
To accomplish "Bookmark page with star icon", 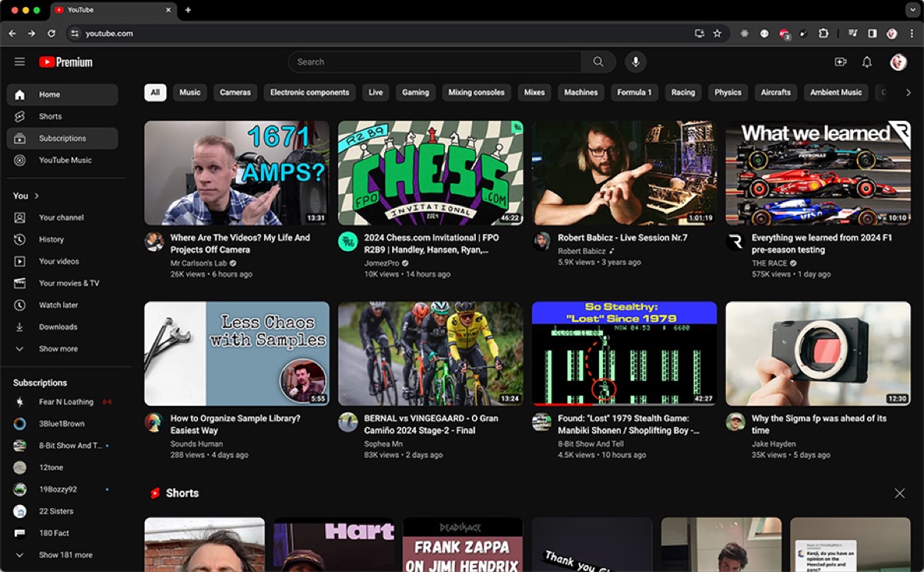I will (717, 33).
